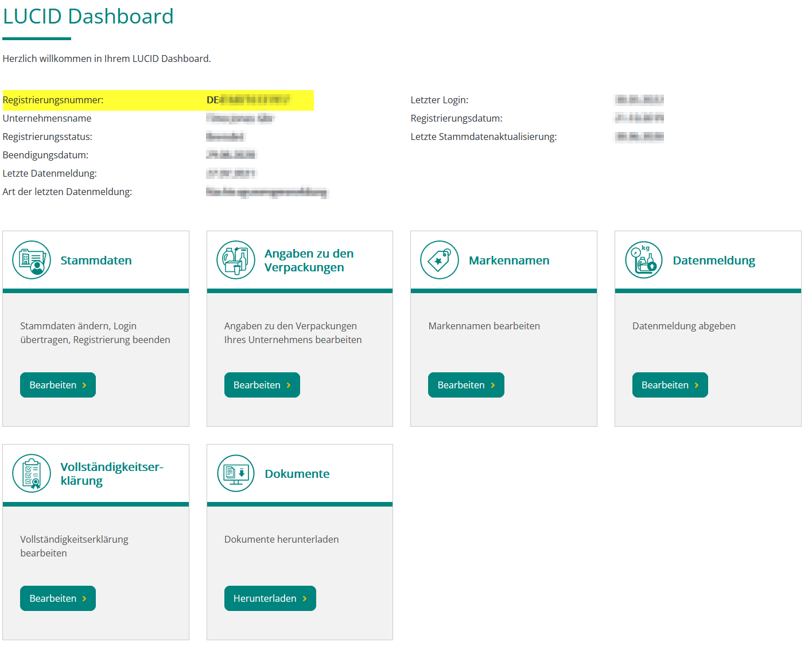The height and width of the screenshot is (654, 812).
Task: Click the Letzte Stammdatenaktualisierung label
Action: click(x=484, y=137)
